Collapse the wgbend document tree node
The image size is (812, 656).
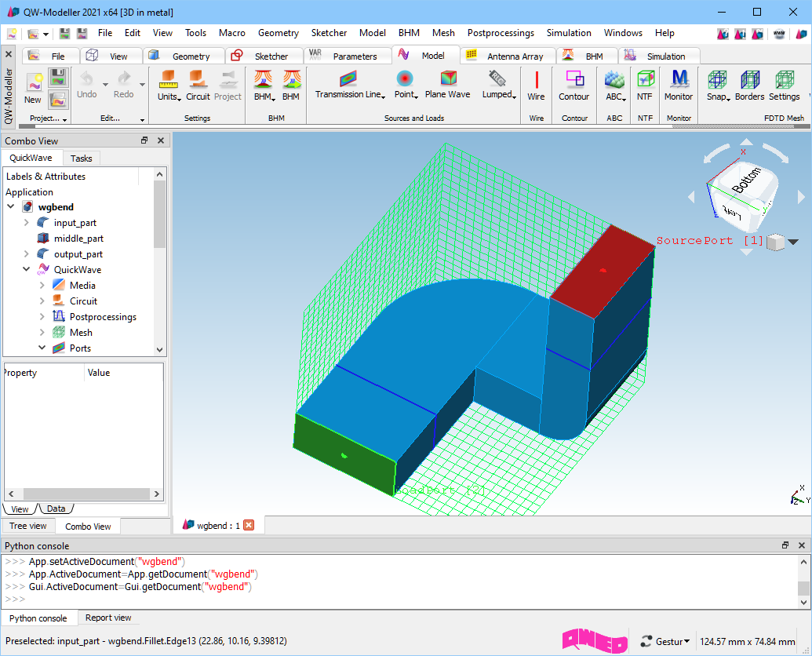pyautogui.click(x=11, y=206)
